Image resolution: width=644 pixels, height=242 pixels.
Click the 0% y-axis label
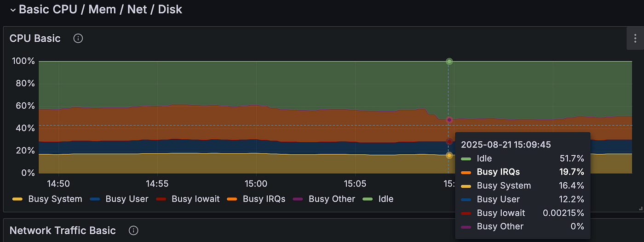28,173
